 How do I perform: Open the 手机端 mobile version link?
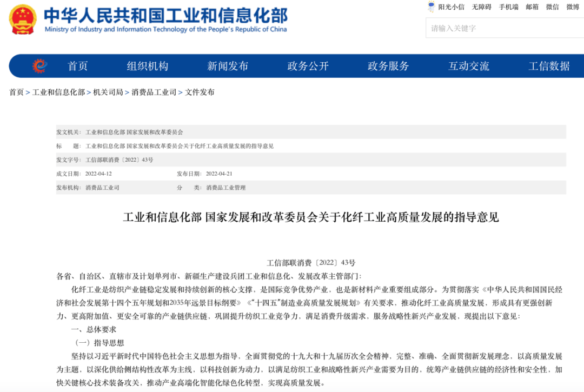[509, 7]
